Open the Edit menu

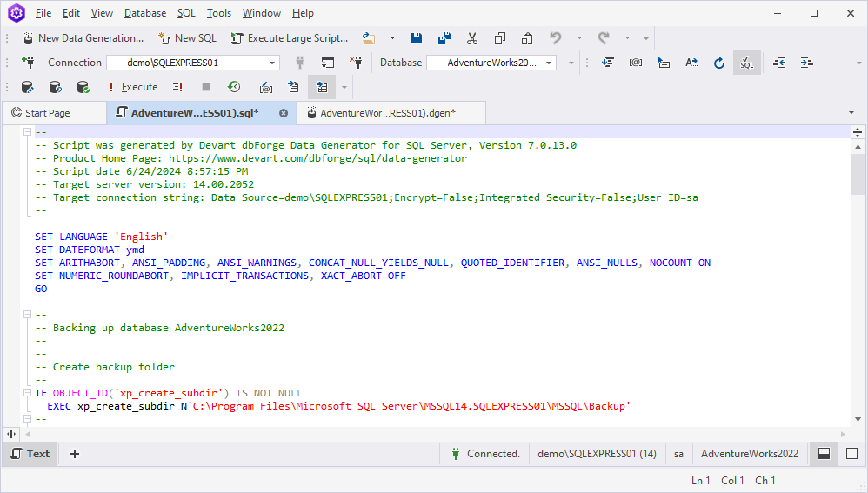coord(70,13)
